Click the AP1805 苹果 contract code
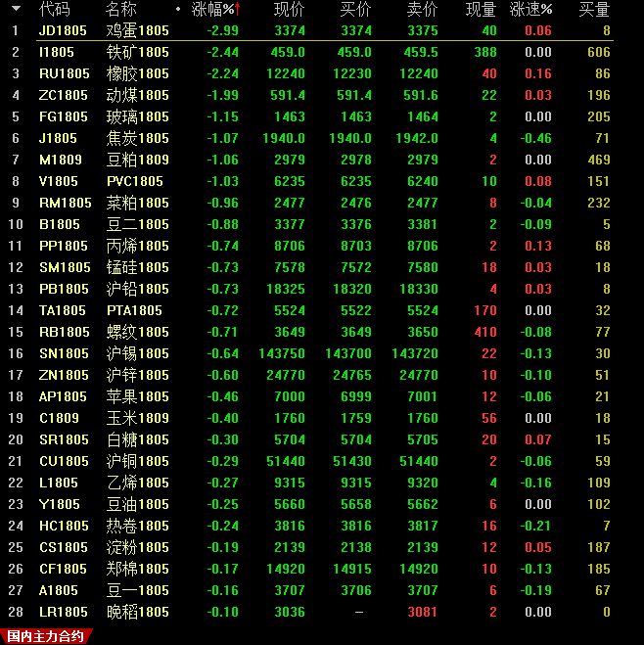This screenshot has width=644, height=645. tap(64, 396)
